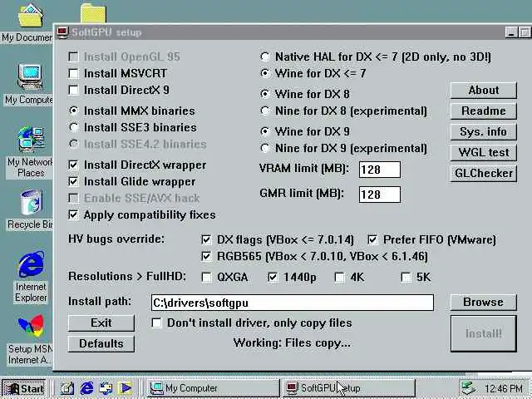Open the Start menu

tap(24, 388)
